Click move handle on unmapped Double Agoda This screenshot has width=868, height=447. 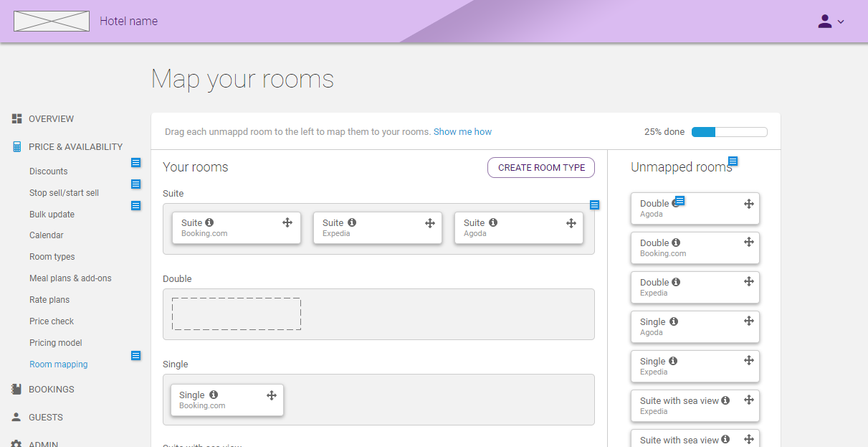(749, 204)
